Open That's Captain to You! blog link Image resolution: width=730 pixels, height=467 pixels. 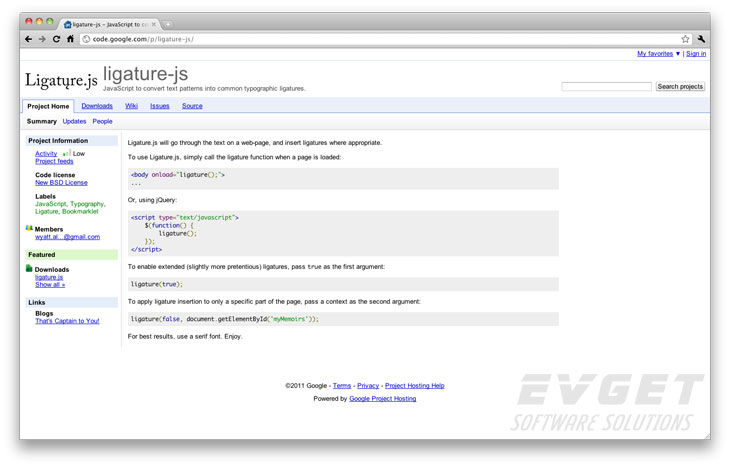coord(67,321)
